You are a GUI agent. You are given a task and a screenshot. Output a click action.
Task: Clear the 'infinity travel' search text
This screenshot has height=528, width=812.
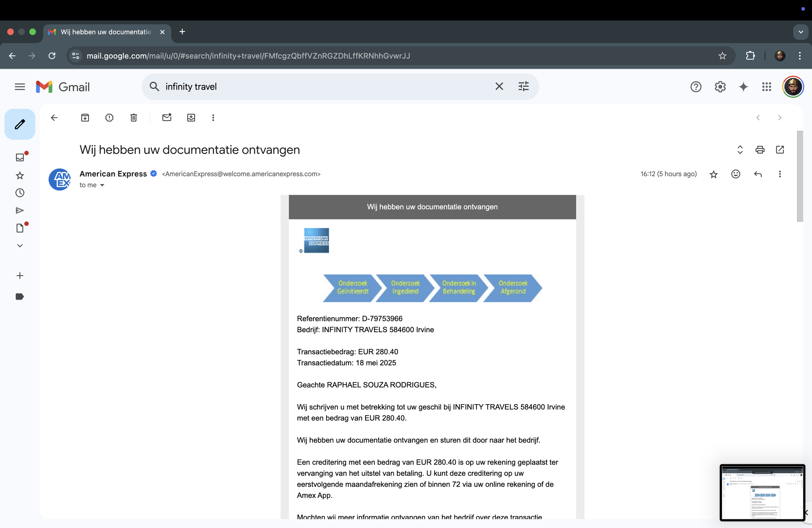[499, 87]
